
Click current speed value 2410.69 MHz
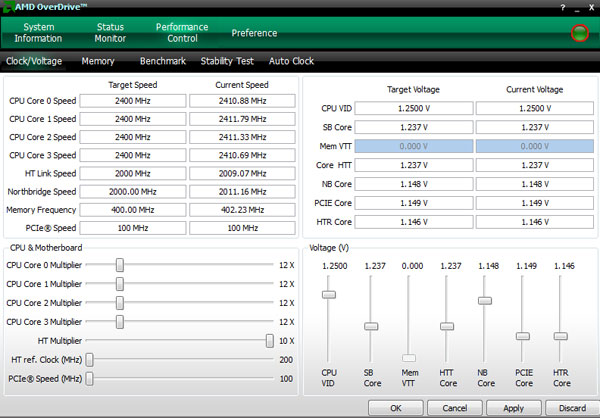pyautogui.click(x=242, y=155)
